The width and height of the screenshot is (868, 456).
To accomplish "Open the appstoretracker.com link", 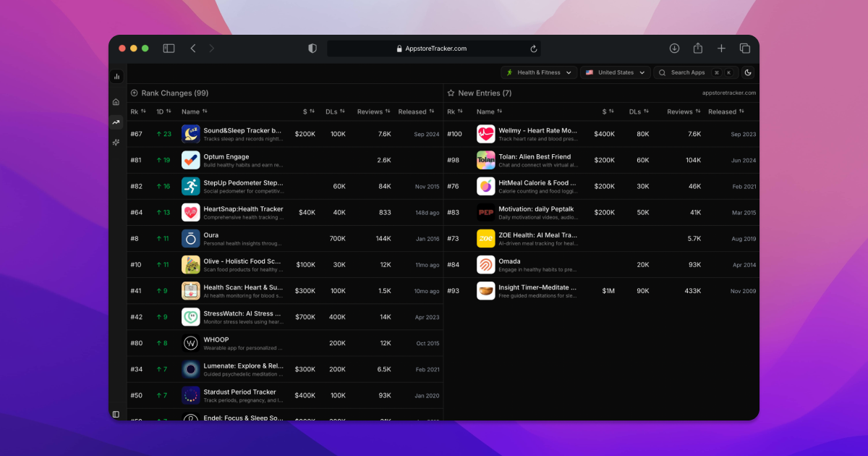I will tap(728, 93).
